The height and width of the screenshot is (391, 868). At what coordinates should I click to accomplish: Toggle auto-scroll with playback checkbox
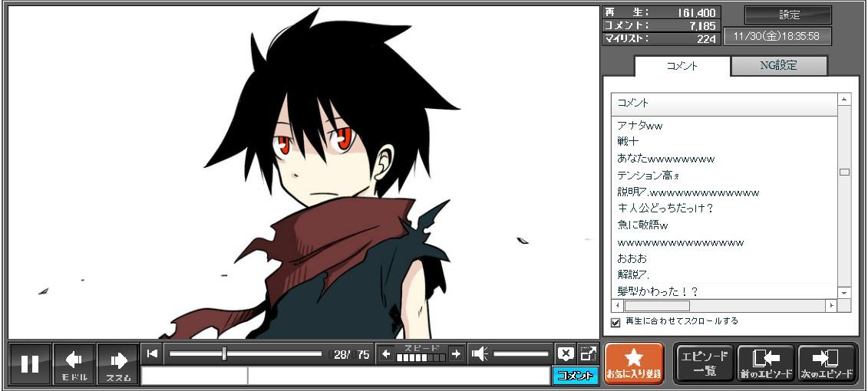click(616, 322)
